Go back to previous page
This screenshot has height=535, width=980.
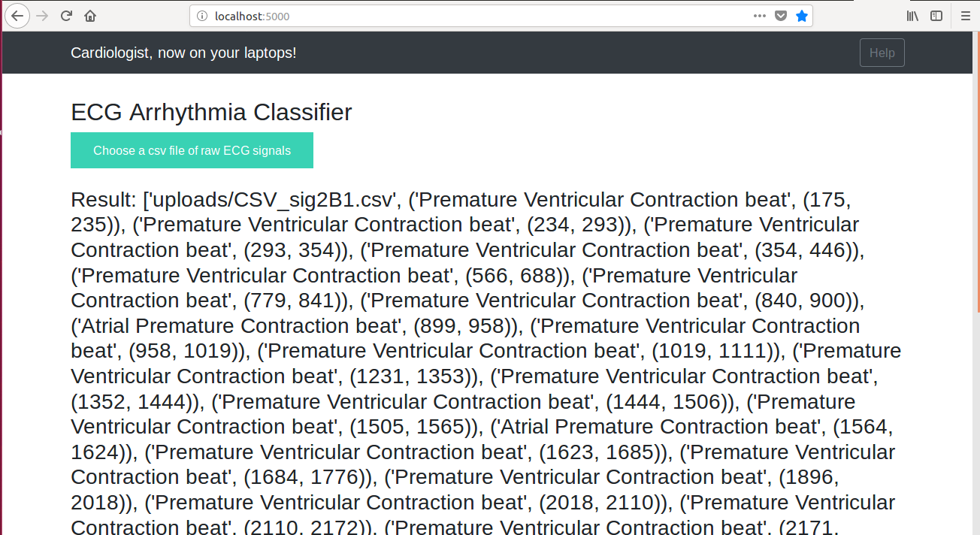(x=17, y=16)
